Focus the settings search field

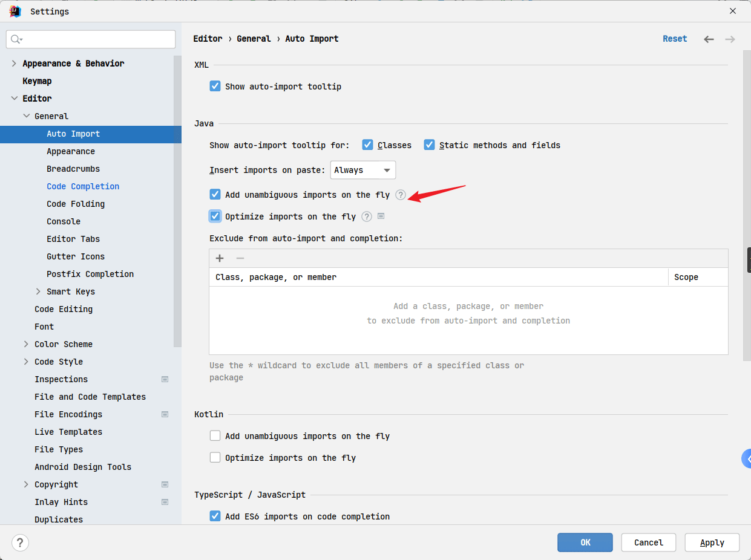point(91,39)
